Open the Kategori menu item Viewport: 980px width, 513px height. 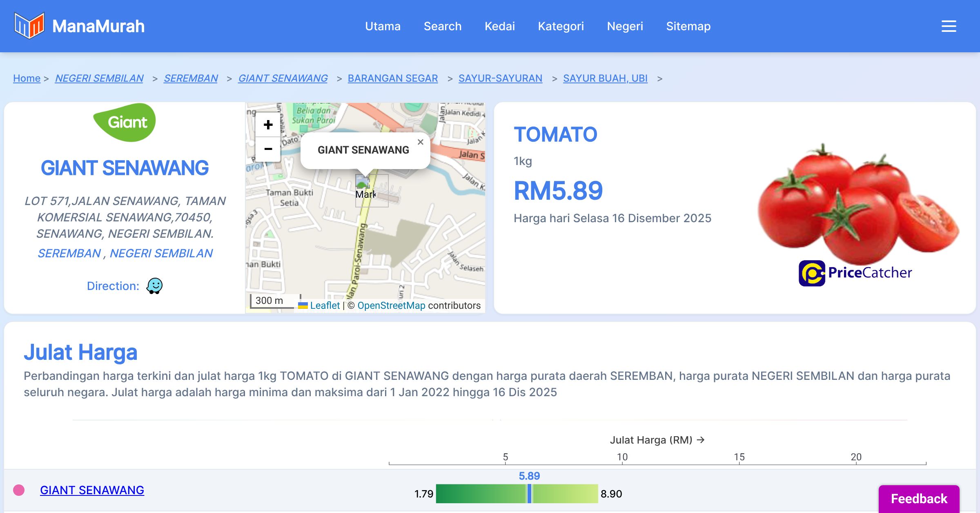[x=561, y=26]
